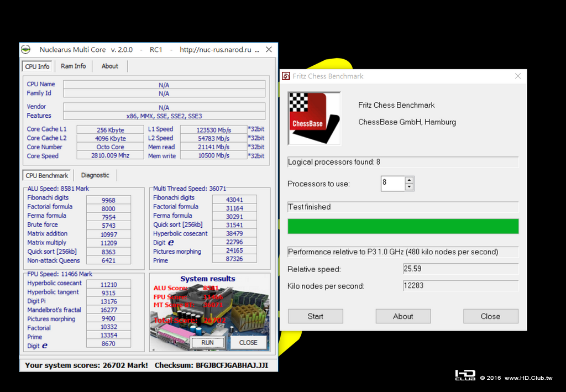
Task: Click the green benchmark progress bar
Action: (x=403, y=226)
